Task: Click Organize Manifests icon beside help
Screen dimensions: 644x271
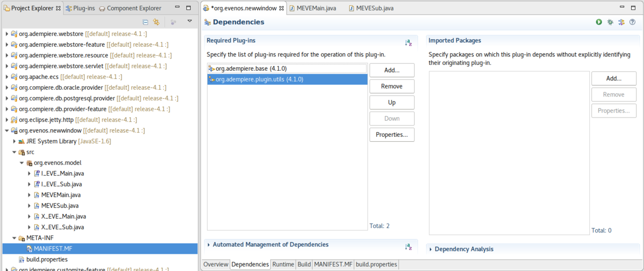Action: 621,22
